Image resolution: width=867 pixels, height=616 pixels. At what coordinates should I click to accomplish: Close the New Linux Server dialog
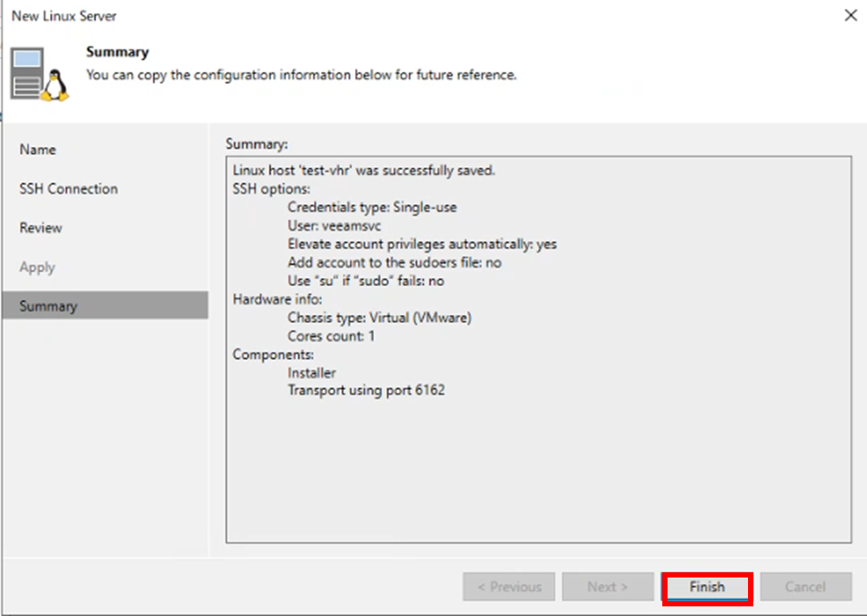[850, 16]
